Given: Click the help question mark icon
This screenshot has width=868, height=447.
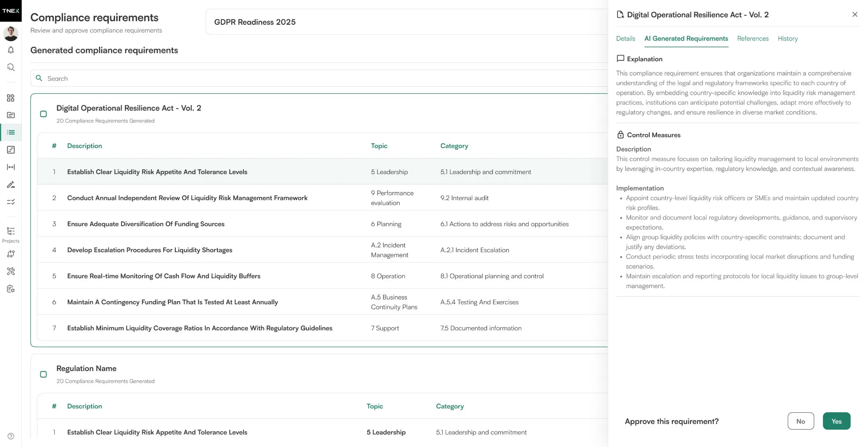Looking at the screenshot, I should (x=11, y=436).
